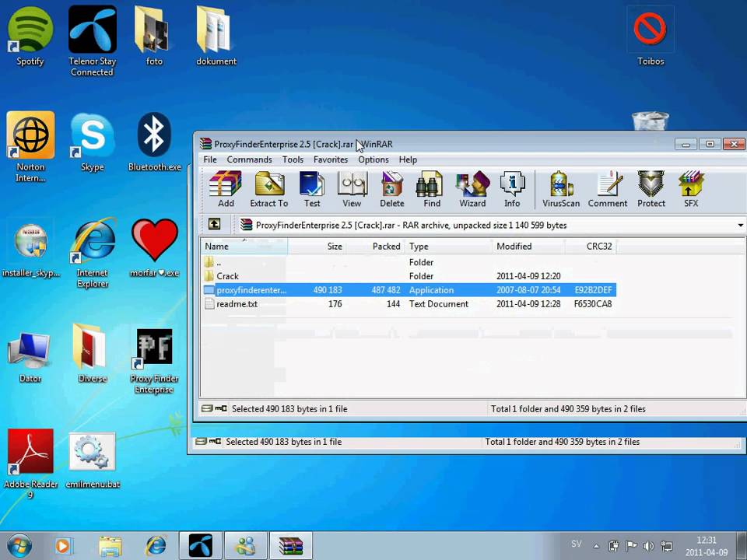Select the Crack folder row

point(409,275)
